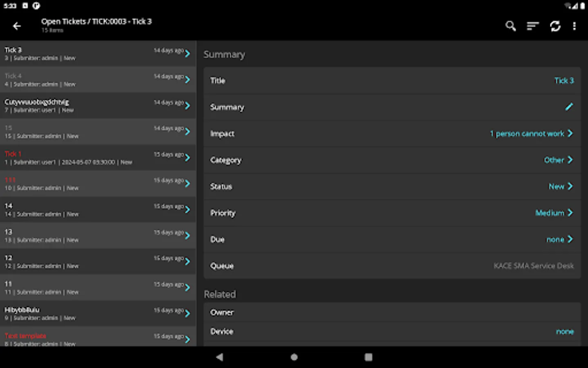The height and width of the screenshot is (368, 588).
Task: Navigate back using the arrow icon
Action: click(16, 26)
